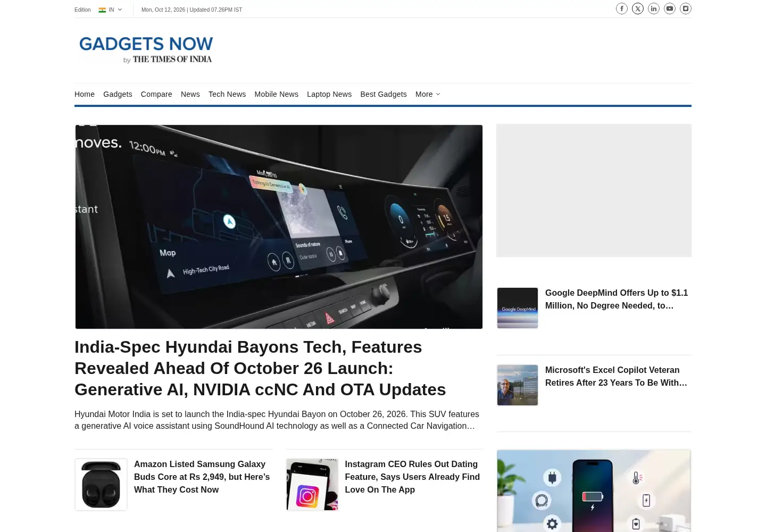Click the India flag edition icon
The image size is (766, 532).
click(102, 10)
